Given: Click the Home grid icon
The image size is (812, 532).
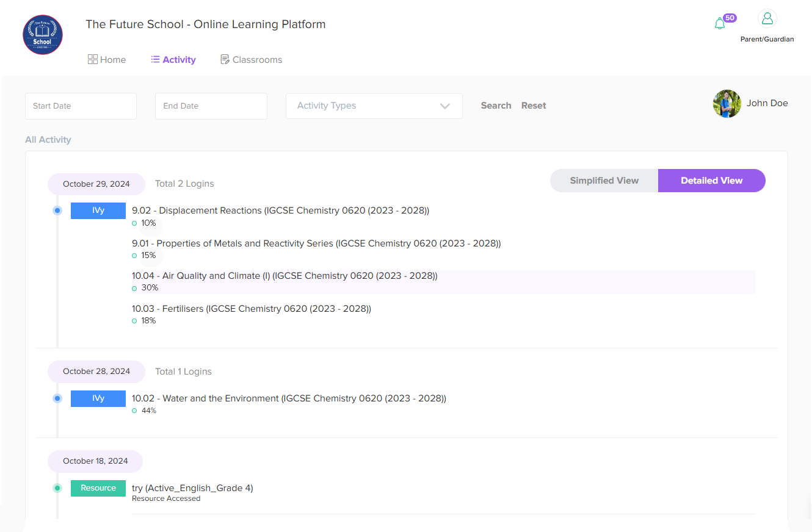Looking at the screenshot, I should pyautogui.click(x=93, y=59).
